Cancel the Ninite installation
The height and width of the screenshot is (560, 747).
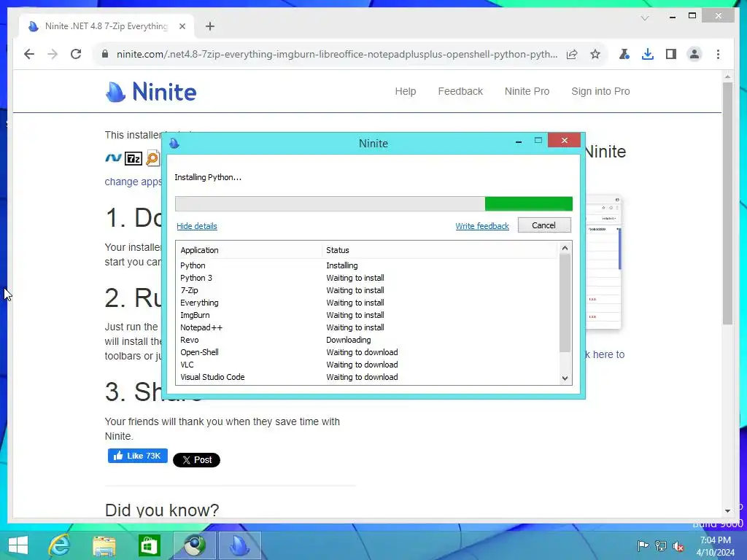pyautogui.click(x=544, y=225)
